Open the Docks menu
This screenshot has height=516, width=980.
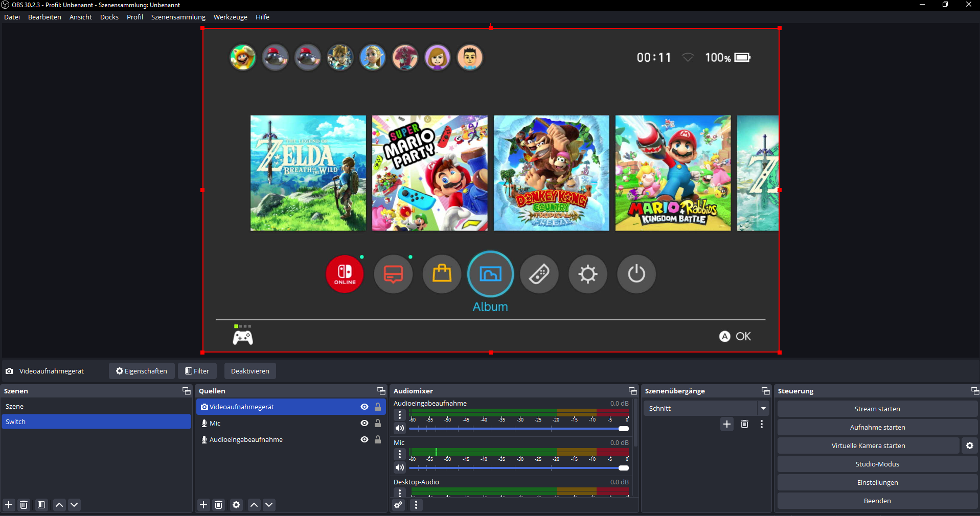click(x=109, y=17)
